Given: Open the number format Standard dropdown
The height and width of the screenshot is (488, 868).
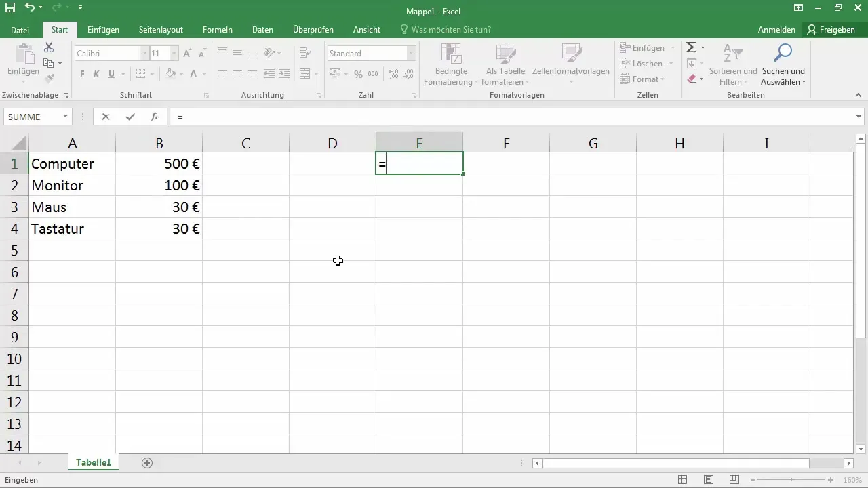Looking at the screenshot, I should pyautogui.click(x=412, y=53).
